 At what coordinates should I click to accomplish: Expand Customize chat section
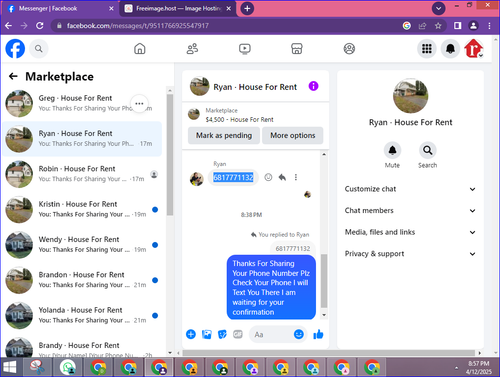click(410, 189)
